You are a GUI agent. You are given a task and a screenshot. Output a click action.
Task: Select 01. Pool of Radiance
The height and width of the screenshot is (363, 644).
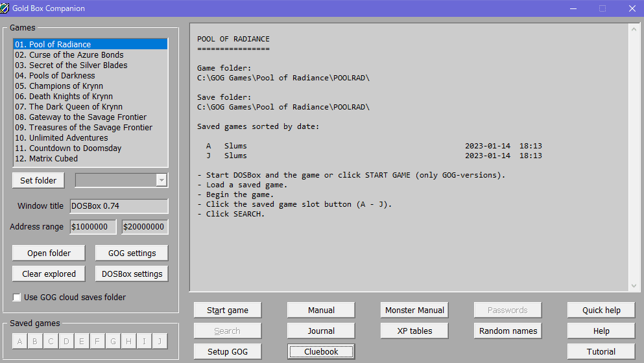click(x=91, y=44)
